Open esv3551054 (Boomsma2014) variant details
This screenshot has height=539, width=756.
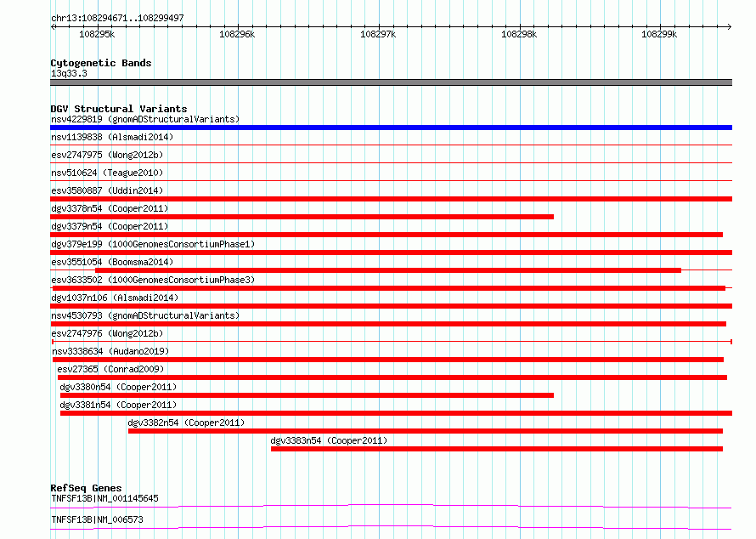pos(112,262)
